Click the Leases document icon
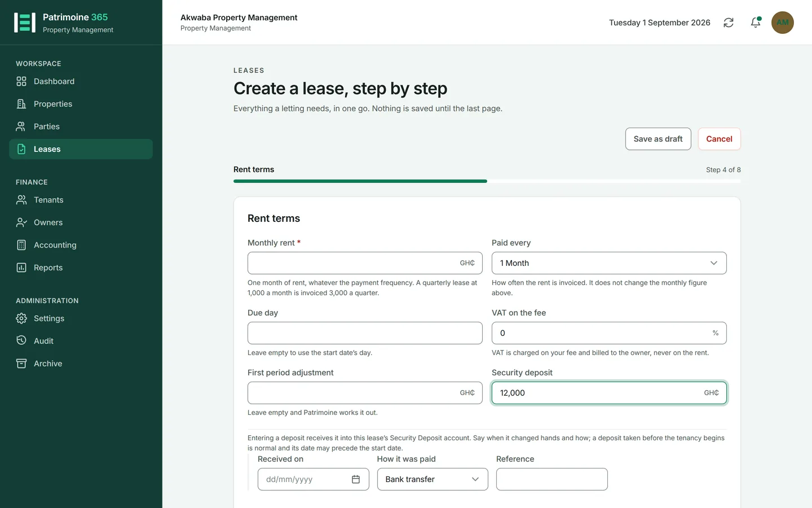 [21, 149]
